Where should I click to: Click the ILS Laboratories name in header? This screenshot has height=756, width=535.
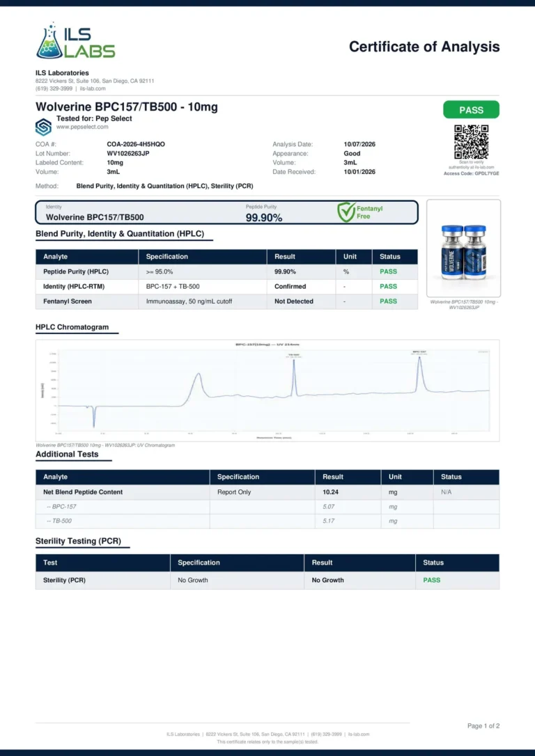[62, 73]
